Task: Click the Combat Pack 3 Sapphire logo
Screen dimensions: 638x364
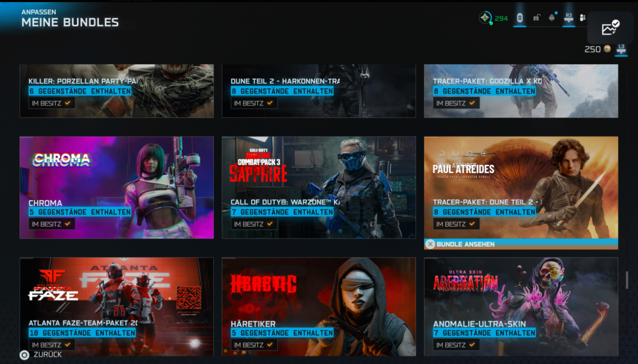Action: [258, 166]
